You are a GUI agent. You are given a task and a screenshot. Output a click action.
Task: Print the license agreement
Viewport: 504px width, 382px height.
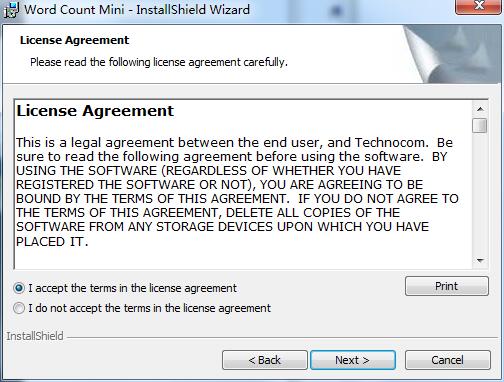(447, 286)
